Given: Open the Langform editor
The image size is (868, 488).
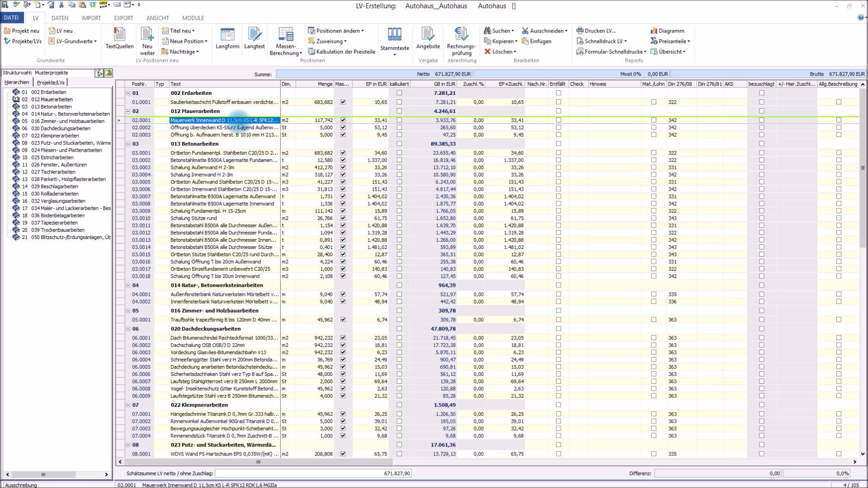Looking at the screenshot, I should click(x=227, y=38).
